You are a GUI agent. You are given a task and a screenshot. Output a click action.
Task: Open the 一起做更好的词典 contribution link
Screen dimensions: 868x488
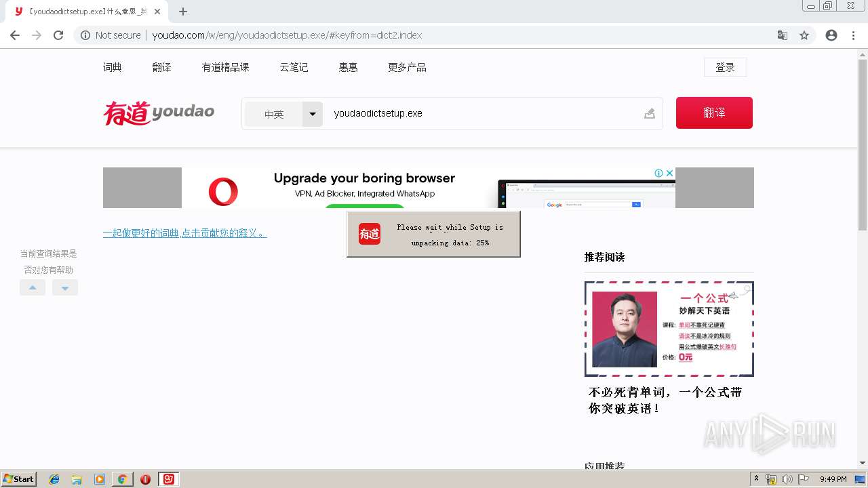coord(185,233)
